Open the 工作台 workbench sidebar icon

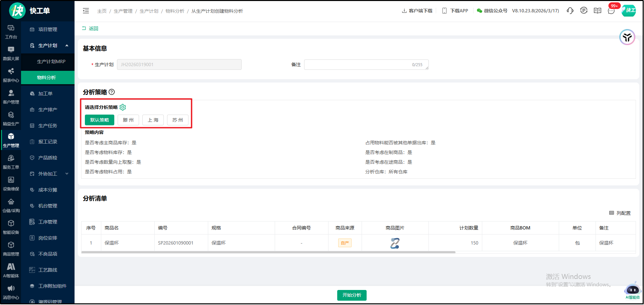11,31
